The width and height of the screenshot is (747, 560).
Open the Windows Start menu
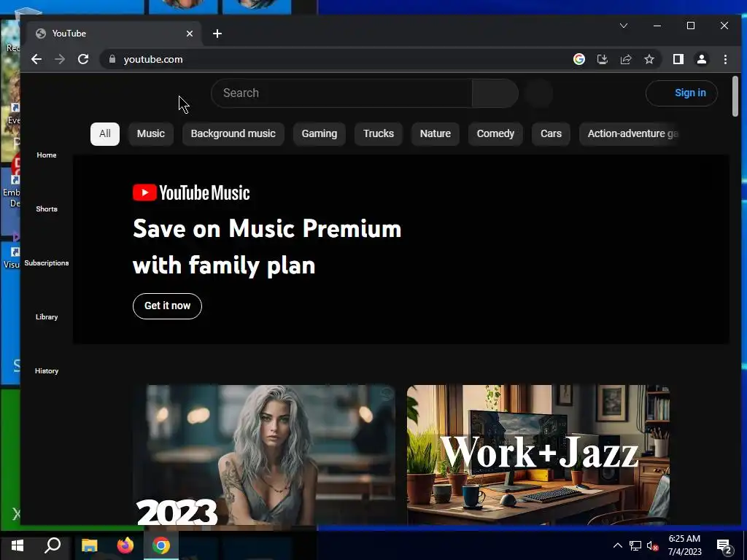click(18, 545)
